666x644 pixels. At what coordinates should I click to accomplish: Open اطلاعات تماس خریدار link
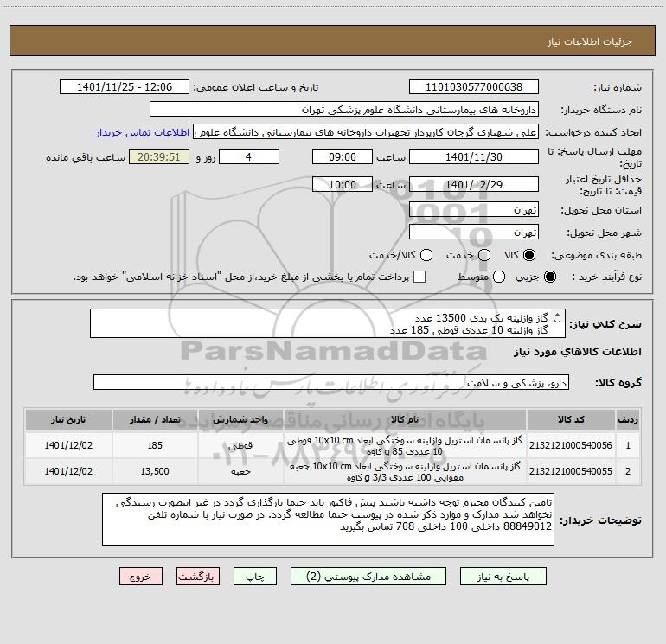click(143, 132)
